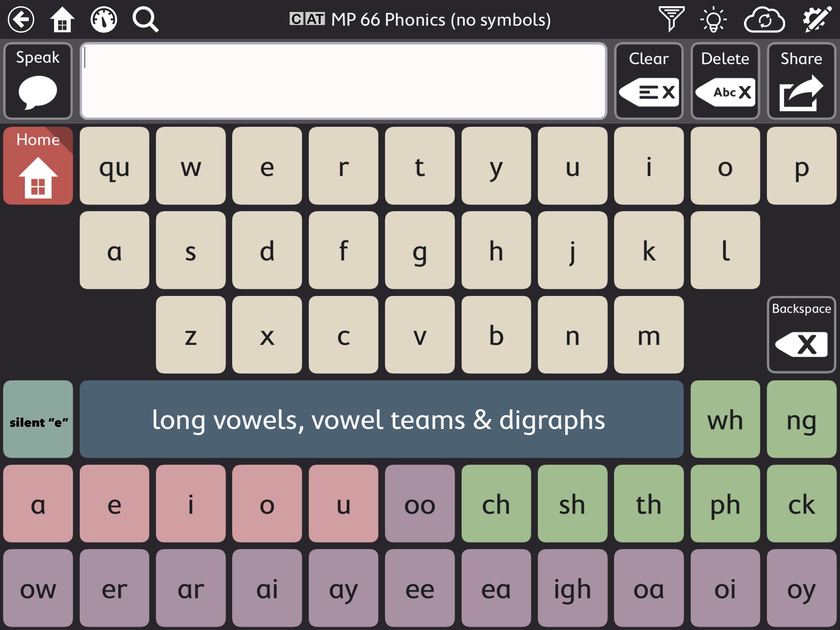Open search with the magnifier icon
840x630 pixels.
pyautogui.click(x=146, y=19)
